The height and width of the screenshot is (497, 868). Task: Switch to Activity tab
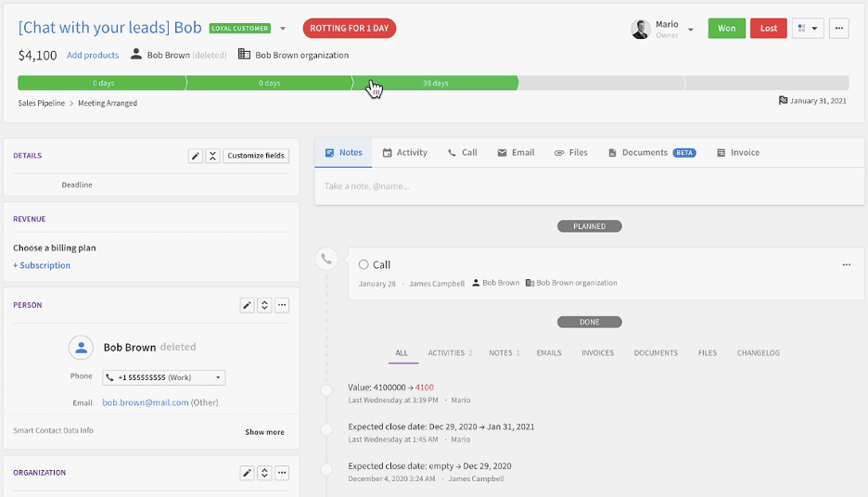click(x=405, y=153)
